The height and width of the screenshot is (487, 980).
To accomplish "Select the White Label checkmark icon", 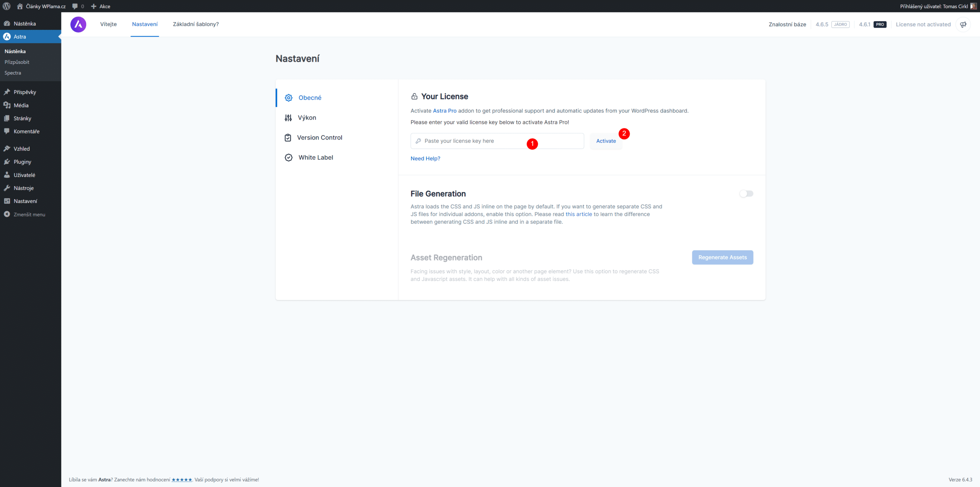I will pos(289,157).
